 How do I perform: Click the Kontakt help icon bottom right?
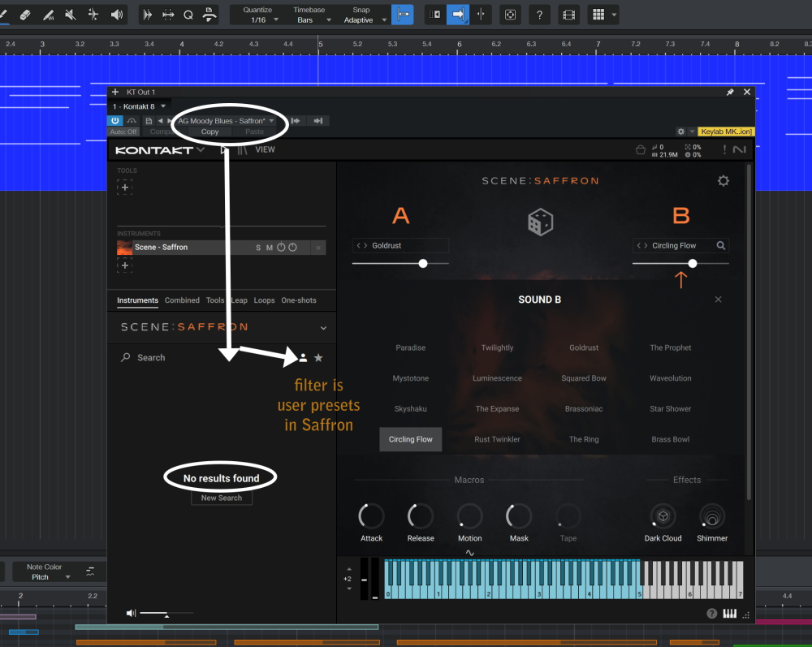[x=712, y=614]
